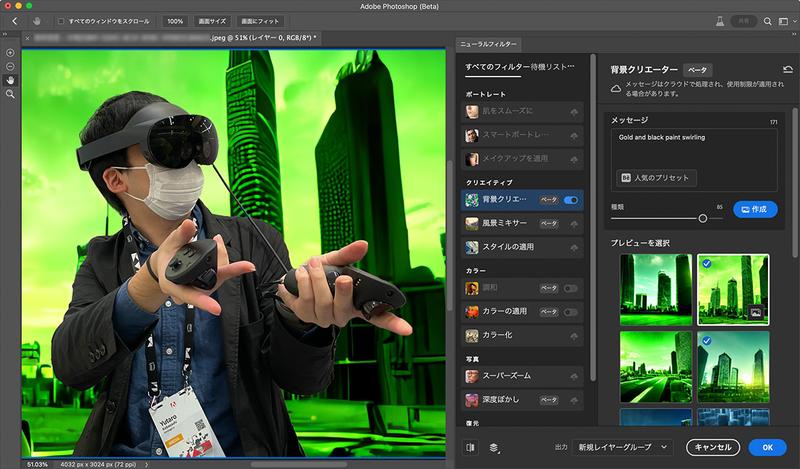This screenshot has height=469, width=800.
Task: Close the .jpeg document tab
Action: [28, 38]
